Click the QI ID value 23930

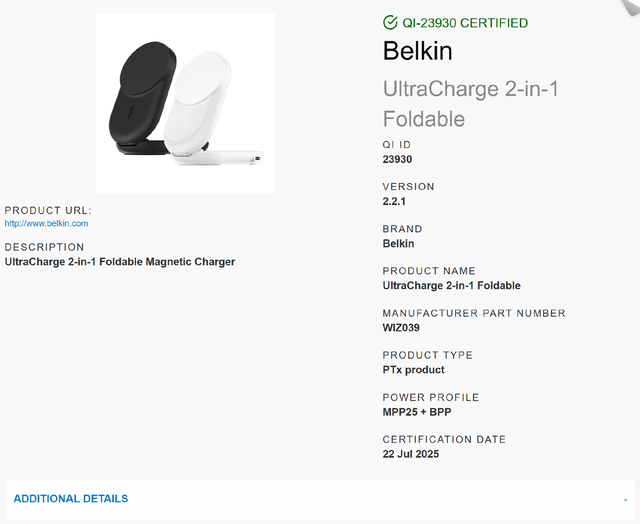pos(397,159)
